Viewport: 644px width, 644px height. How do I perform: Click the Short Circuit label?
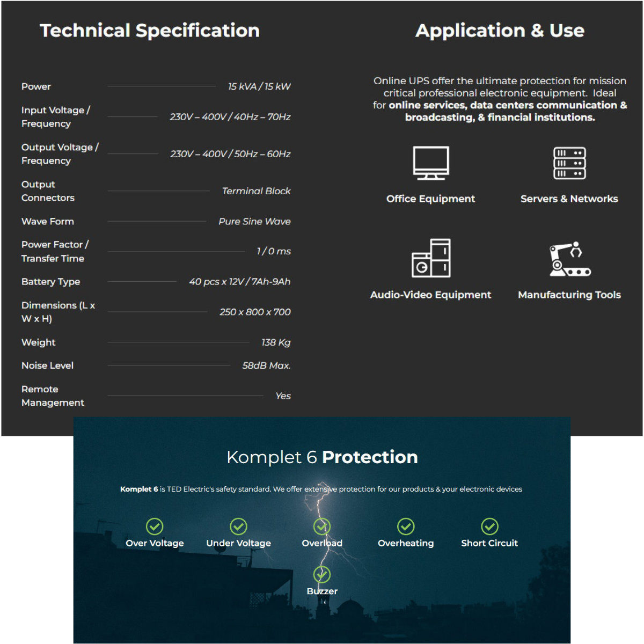pyautogui.click(x=489, y=543)
